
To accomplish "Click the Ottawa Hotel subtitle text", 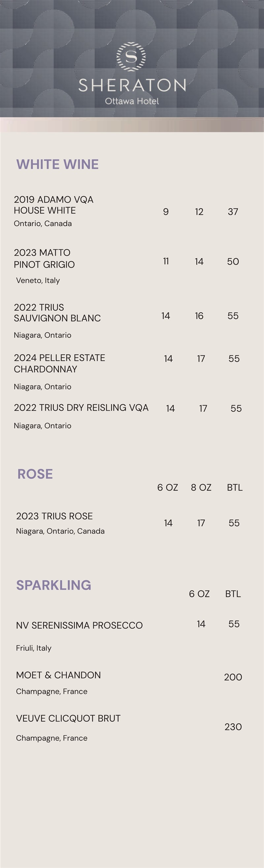I will tap(132, 101).
